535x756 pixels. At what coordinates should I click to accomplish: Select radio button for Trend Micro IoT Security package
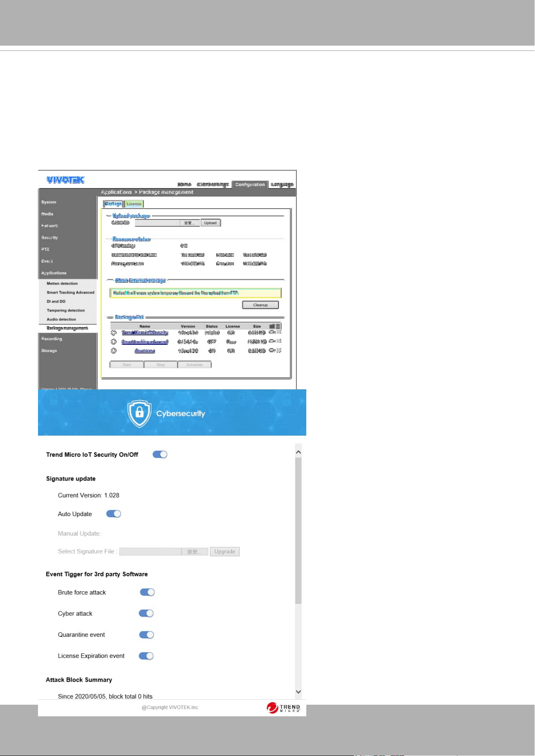click(x=114, y=333)
